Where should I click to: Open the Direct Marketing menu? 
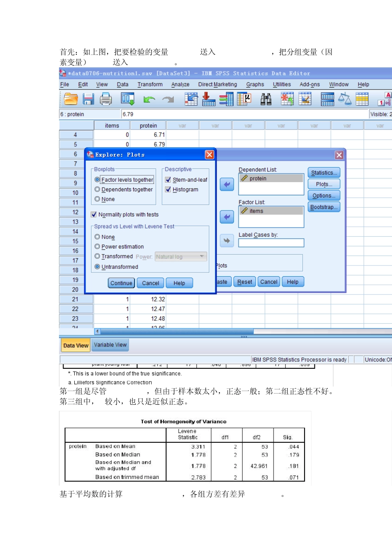[217, 84]
